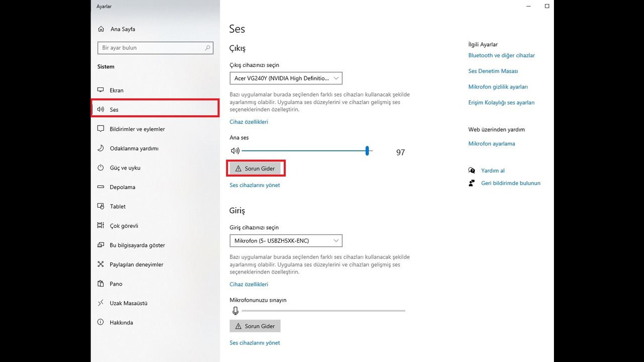The image size is (644, 362).
Task: Click the Bir ayar bulun search field
Action: point(151,48)
